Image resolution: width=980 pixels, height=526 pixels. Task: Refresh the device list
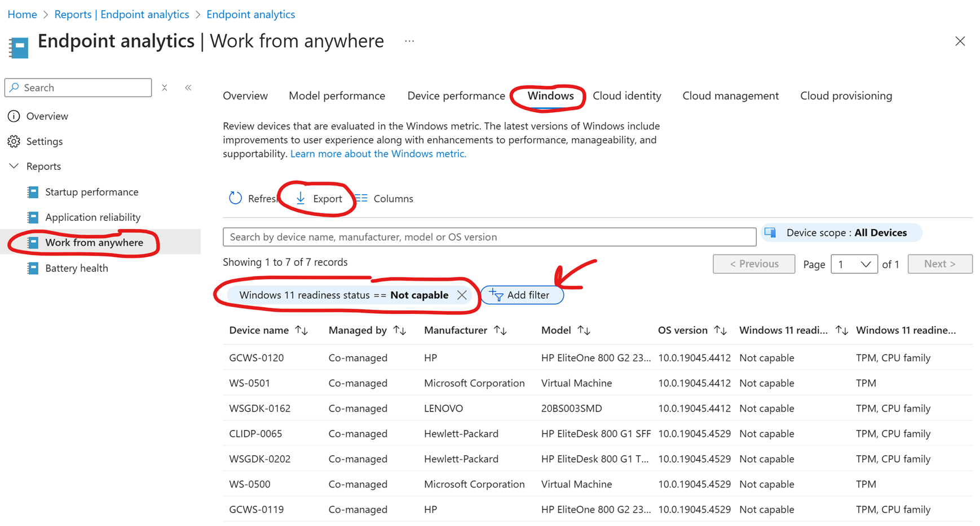pyautogui.click(x=253, y=199)
